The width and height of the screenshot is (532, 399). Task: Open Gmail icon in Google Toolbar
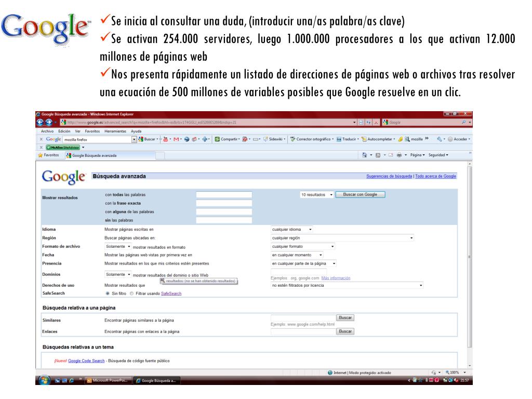[176, 139]
